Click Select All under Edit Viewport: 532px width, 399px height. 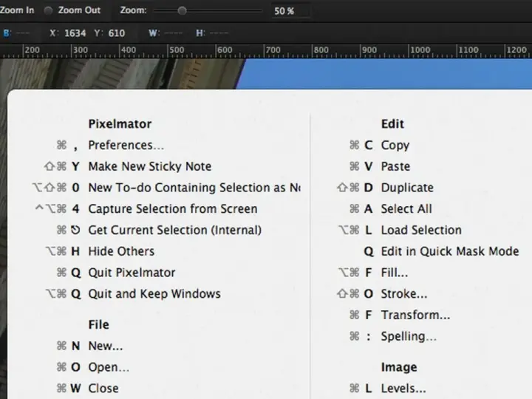click(x=406, y=209)
